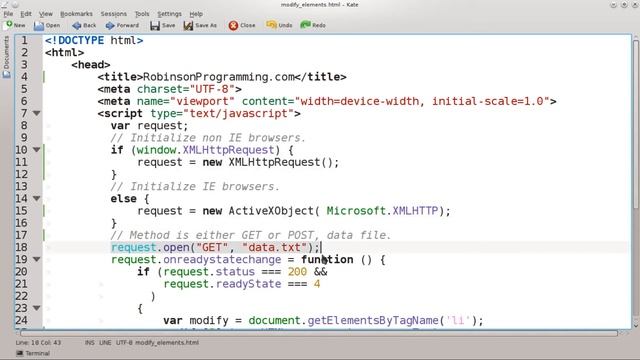Open the View menu
The image size is (640, 360).
[x=46, y=14]
